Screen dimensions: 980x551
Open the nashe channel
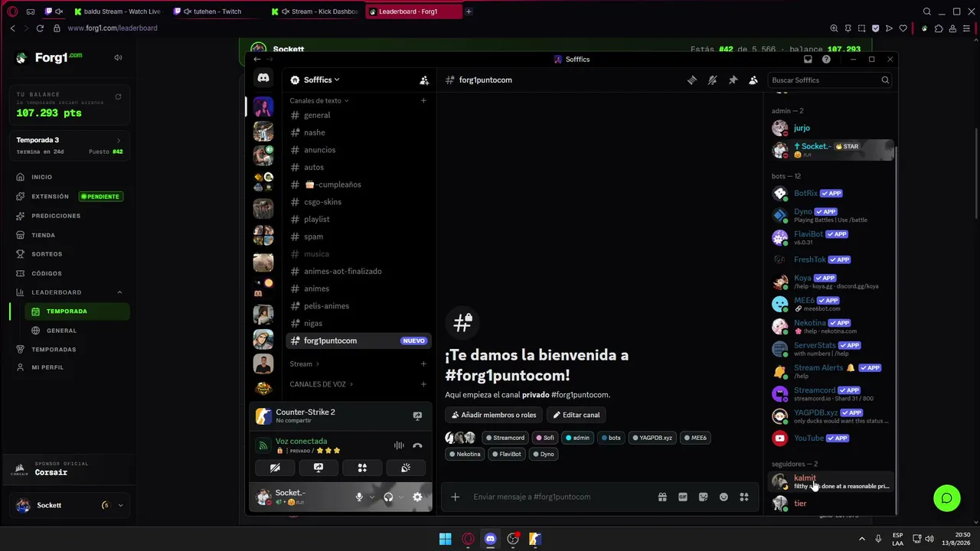[358, 132]
